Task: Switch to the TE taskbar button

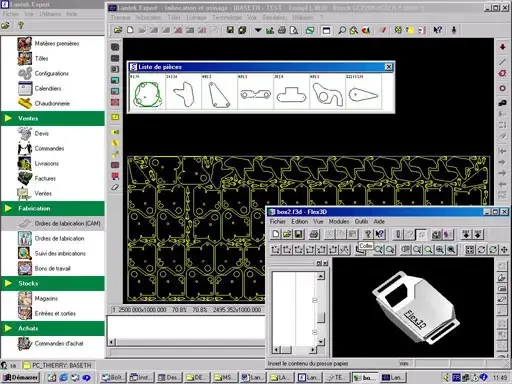Action: tap(337, 378)
